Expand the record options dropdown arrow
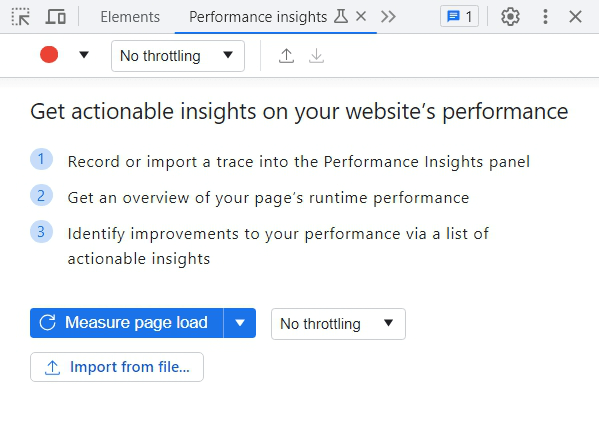599x429 pixels. pos(84,55)
